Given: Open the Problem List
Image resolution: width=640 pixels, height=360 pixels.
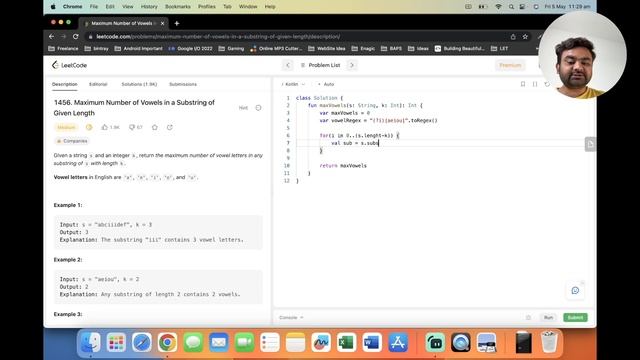Looking at the screenshot, I should point(320,65).
